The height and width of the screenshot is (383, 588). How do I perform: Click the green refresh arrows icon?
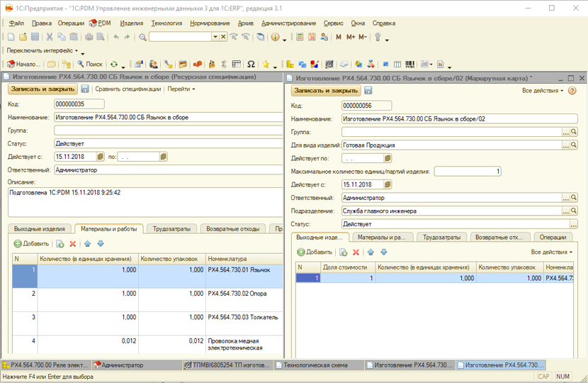(x=114, y=65)
